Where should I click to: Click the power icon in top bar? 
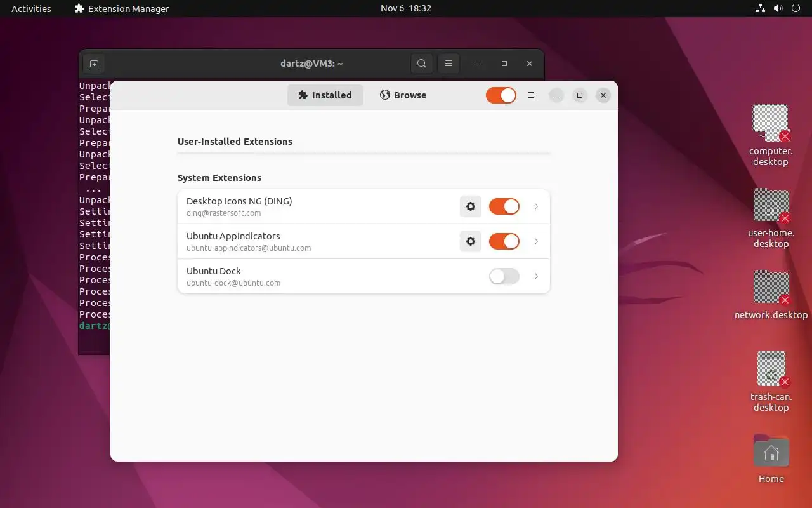click(797, 8)
